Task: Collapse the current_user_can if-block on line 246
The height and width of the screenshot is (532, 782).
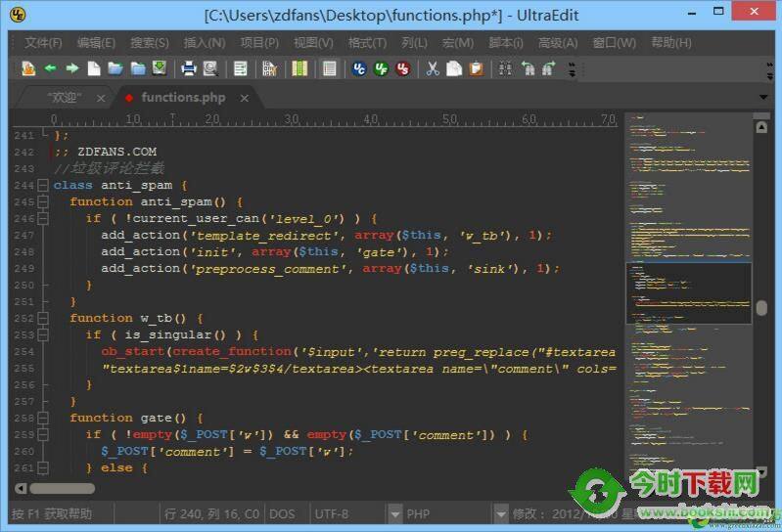Action: click(43, 219)
